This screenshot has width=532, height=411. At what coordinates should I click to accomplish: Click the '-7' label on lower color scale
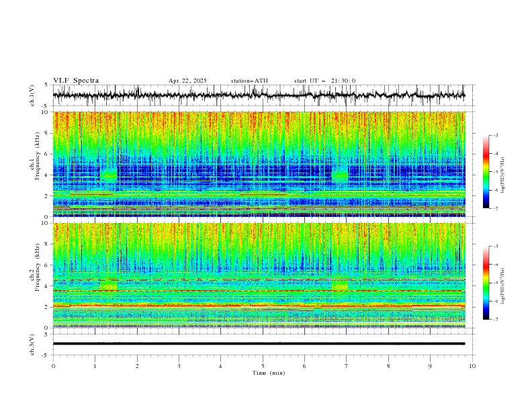[x=495, y=320]
